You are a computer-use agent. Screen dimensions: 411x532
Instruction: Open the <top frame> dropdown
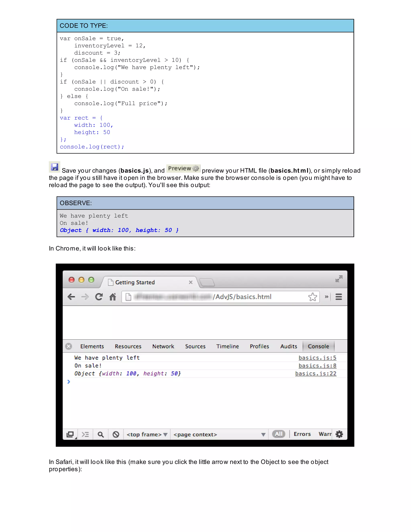(147, 435)
